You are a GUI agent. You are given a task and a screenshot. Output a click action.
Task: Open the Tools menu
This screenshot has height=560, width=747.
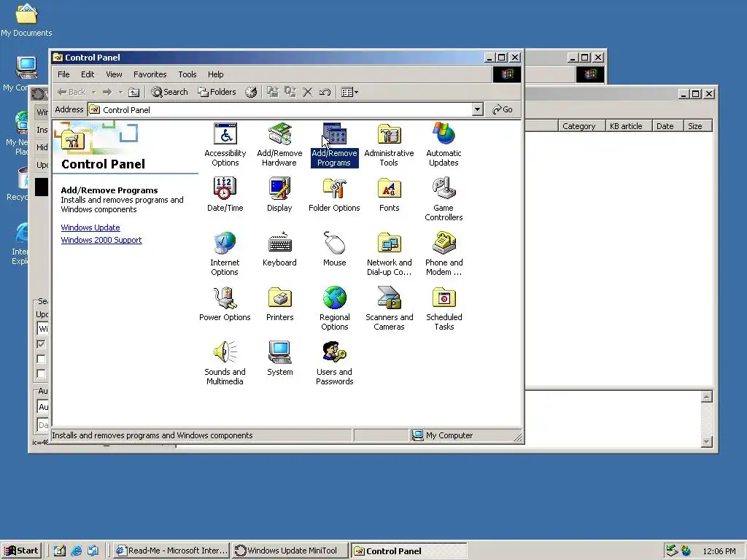187,74
